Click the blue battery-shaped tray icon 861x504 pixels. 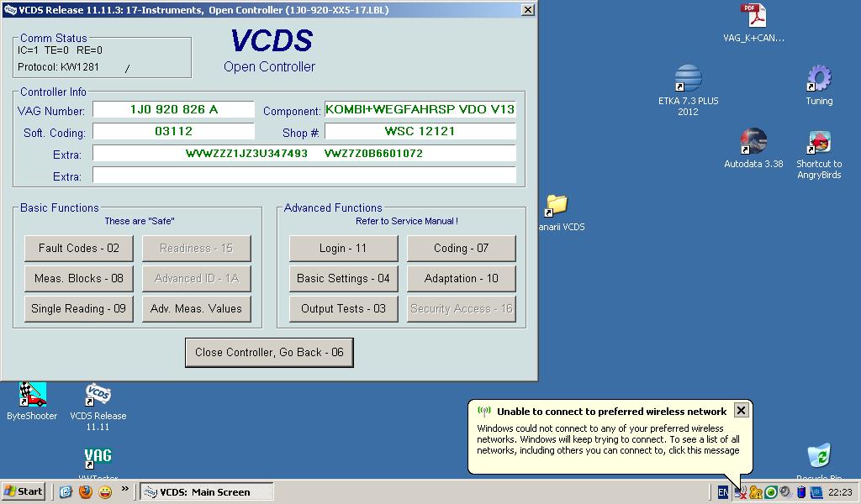801,492
